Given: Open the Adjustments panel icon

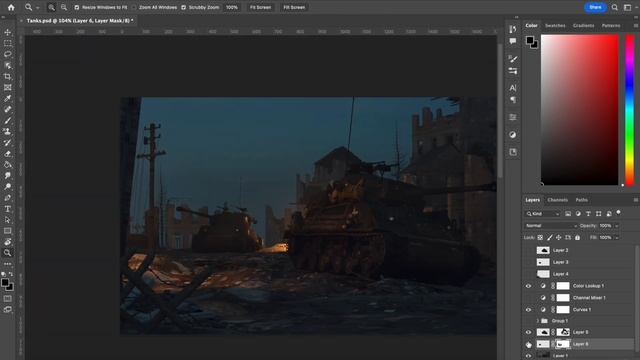Looking at the screenshot, I should pos(513,135).
